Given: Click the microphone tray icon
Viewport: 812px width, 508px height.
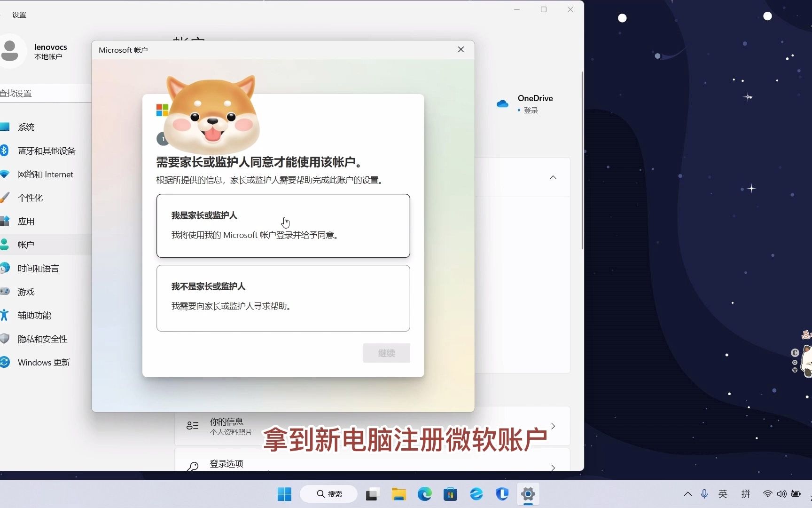Looking at the screenshot, I should click(x=704, y=494).
